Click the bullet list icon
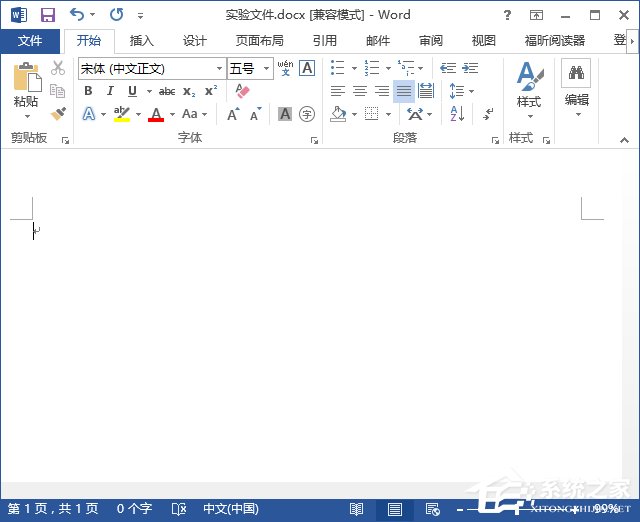This screenshot has width=640, height=522. click(x=338, y=68)
